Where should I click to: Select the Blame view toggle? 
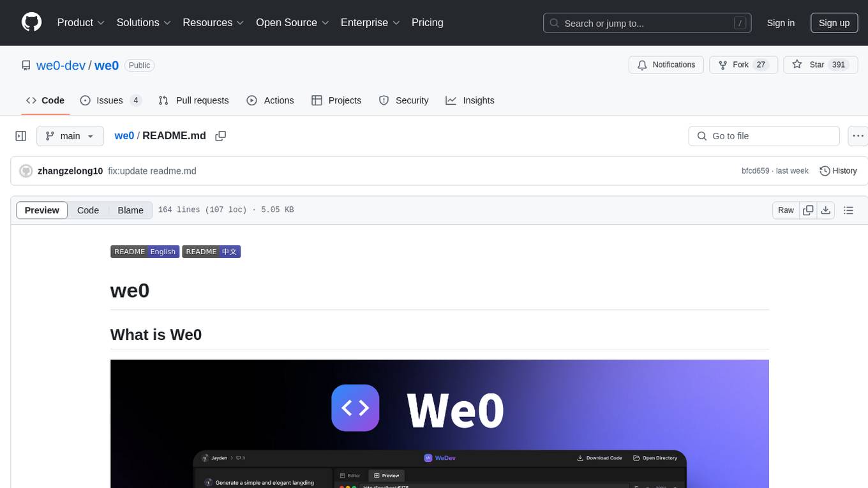[130, 210]
